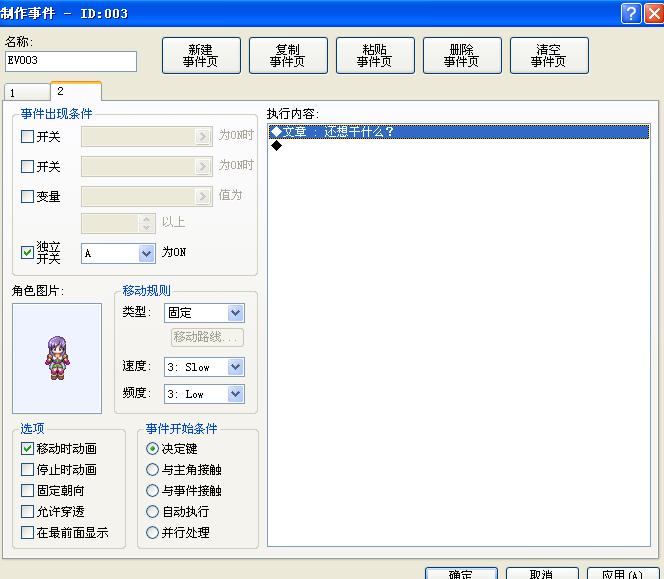Select 与主角接触 trigger radio button

[x=152, y=469]
